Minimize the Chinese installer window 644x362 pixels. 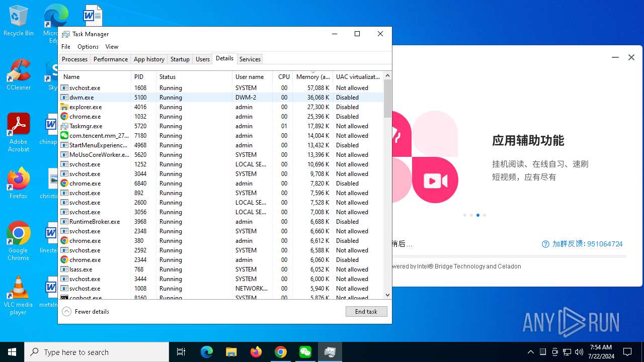point(615,57)
